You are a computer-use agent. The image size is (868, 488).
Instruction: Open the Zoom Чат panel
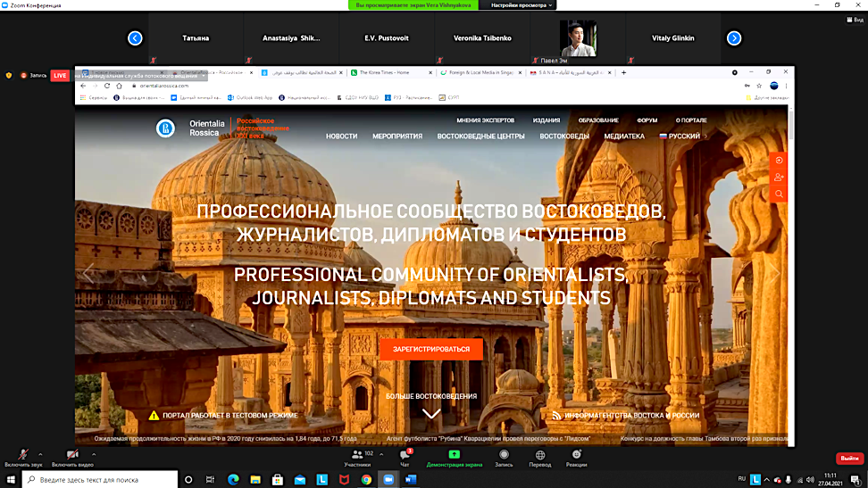click(404, 458)
